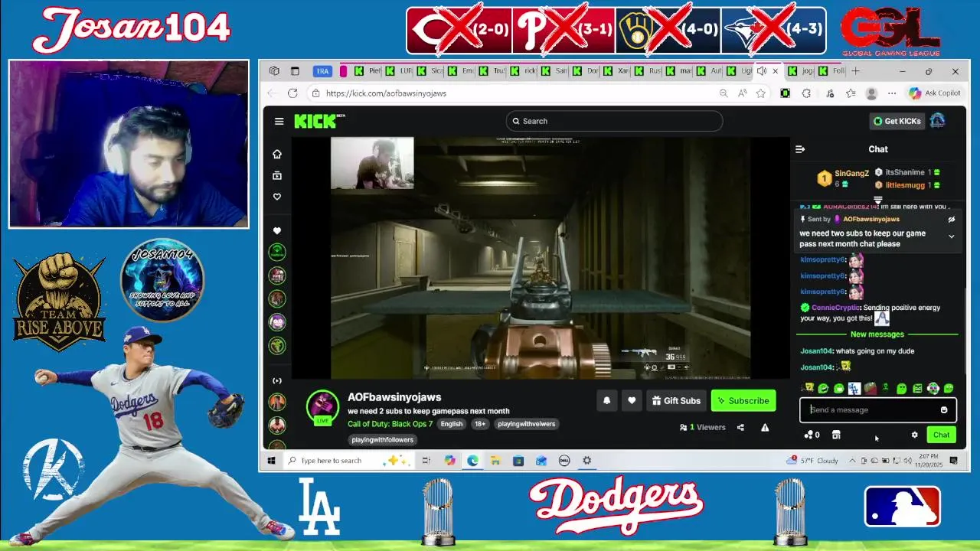980x551 pixels.
Task: Switch to the 'Foll' browser tab
Action: pyautogui.click(x=831, y=71)
